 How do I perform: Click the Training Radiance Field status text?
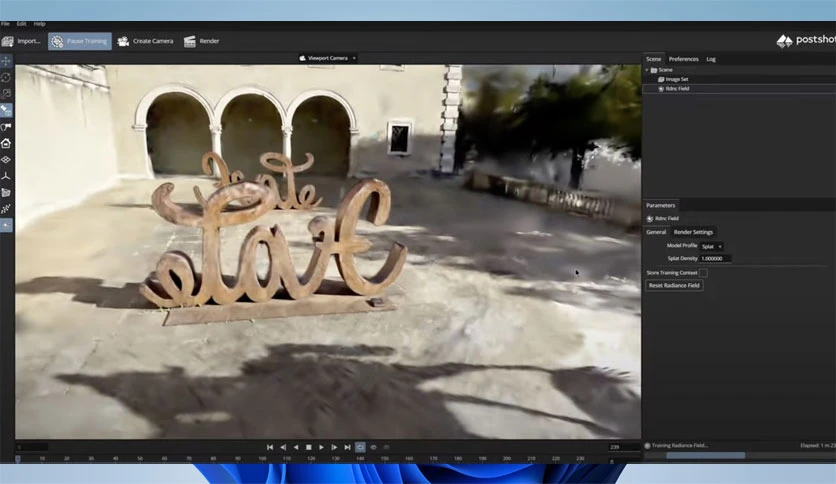point(679,446)
